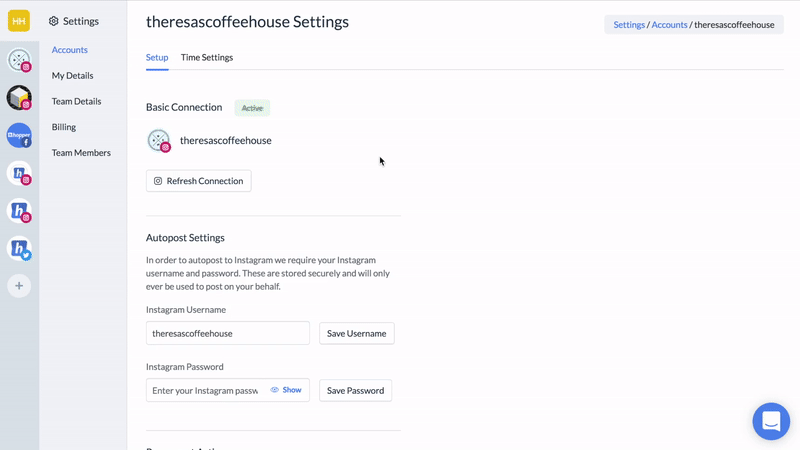This screenshot has width=800, height=450.
Task: Click theresascoffeehouse profile picture under Basic Connection
Action: pyautogui.click(x=159, y=140)
